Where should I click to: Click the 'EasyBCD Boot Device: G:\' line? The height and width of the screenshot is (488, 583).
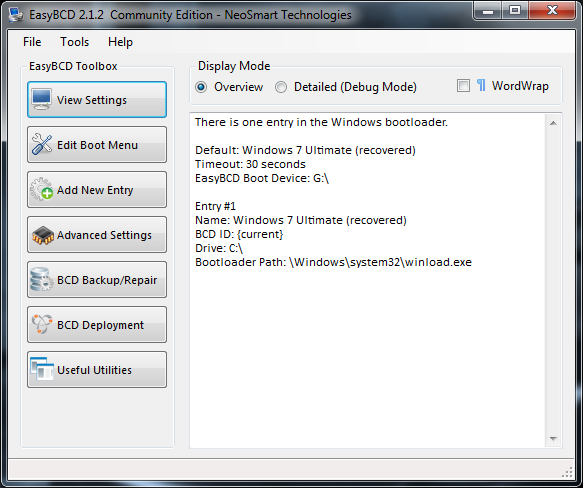point(262,178)
